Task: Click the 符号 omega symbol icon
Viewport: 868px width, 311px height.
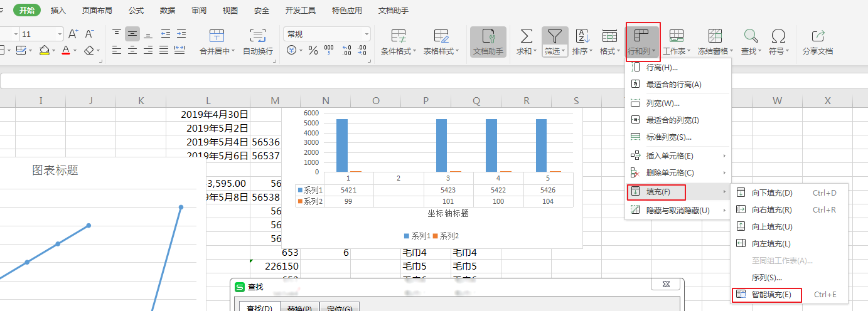Action: coord(778,36)
